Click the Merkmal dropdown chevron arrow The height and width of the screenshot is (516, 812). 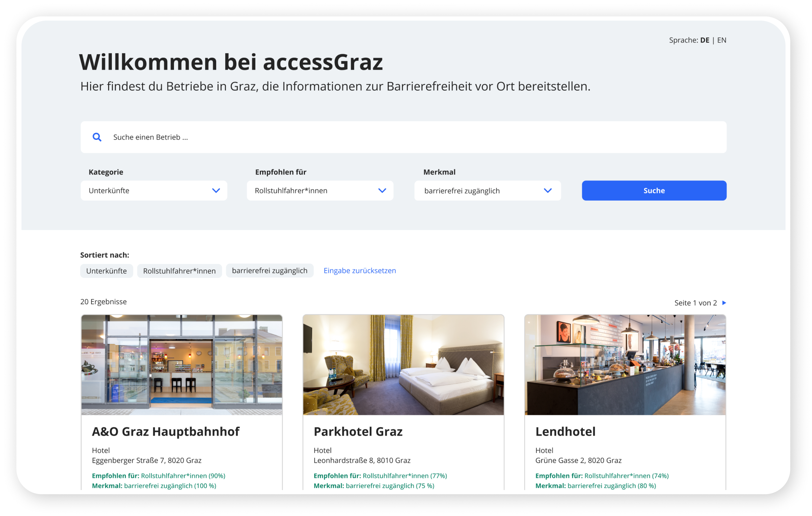[x=548, y=191]
